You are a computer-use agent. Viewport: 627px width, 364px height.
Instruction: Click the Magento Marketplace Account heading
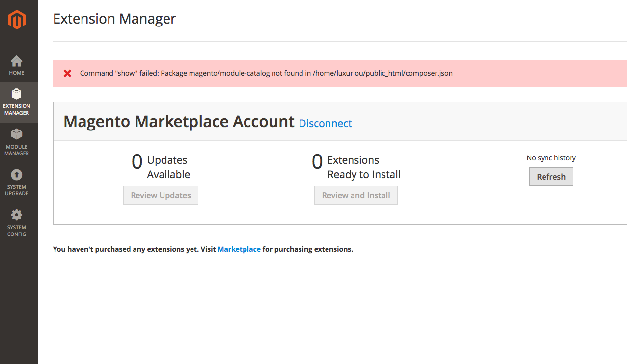tap(179, 121)
